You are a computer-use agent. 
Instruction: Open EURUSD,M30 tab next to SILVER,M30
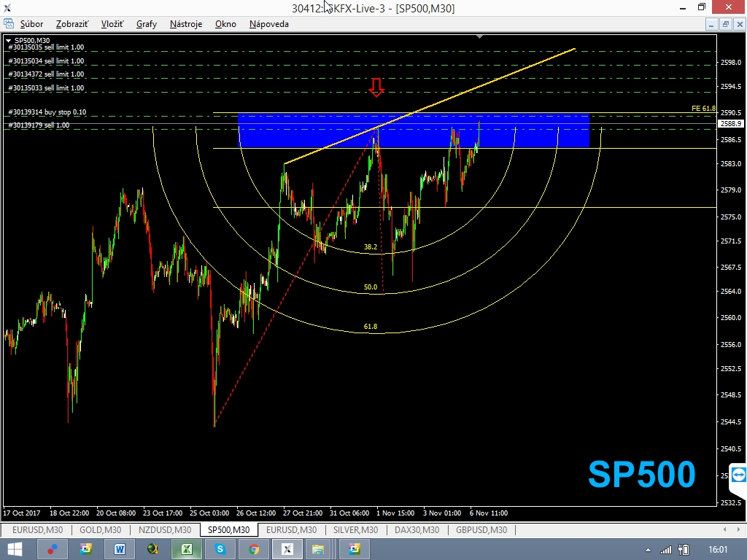pyautogui.click(x=291, y=529)
